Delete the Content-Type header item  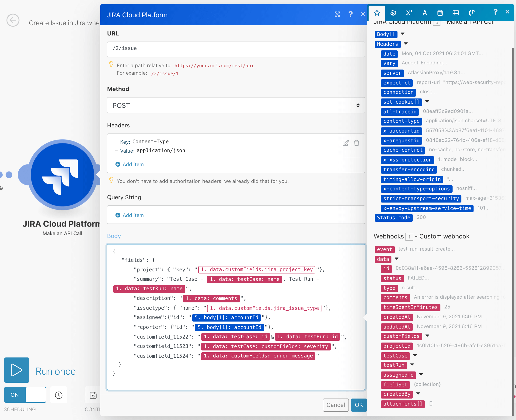click(357, 143)
